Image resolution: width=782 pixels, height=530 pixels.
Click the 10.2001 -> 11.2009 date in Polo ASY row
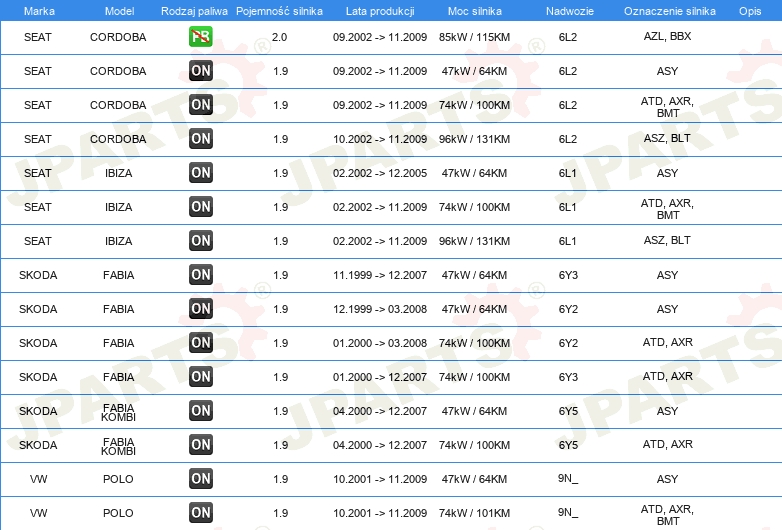click(x=380, y=479)
